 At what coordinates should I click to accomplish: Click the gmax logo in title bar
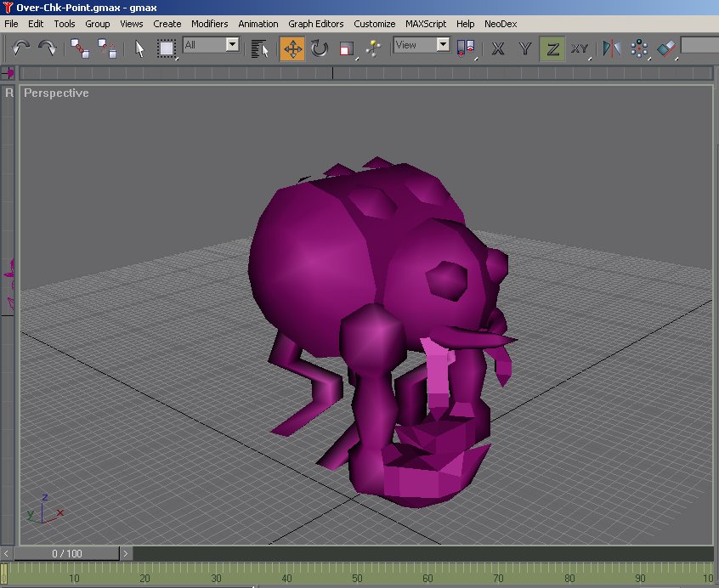tap(8, 8)
